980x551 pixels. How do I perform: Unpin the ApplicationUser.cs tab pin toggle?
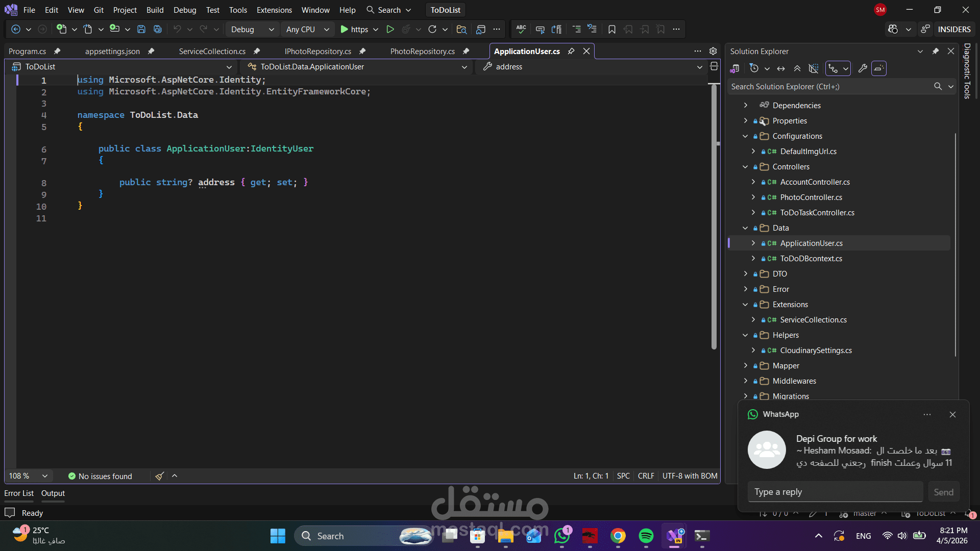tap(571, 51)
